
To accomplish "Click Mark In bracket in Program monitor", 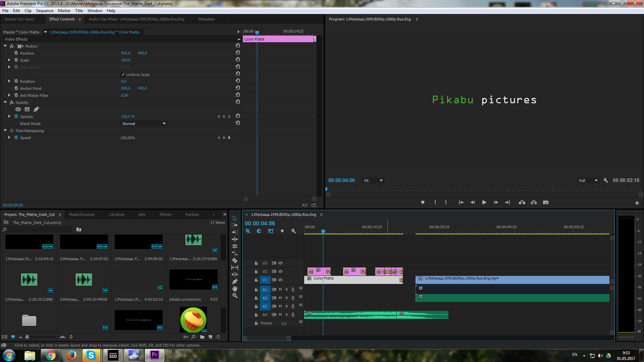I will click(x=435, y=202).
